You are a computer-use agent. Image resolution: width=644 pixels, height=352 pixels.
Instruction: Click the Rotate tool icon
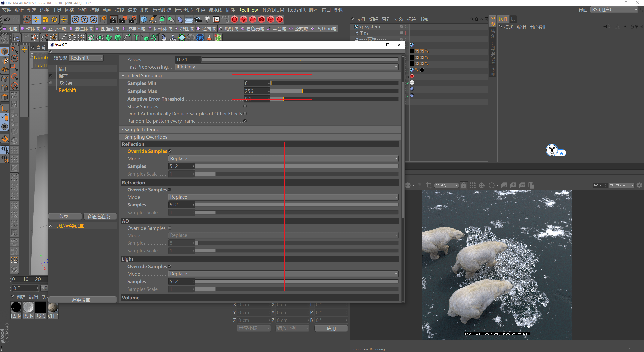click(x=54, y=19)
